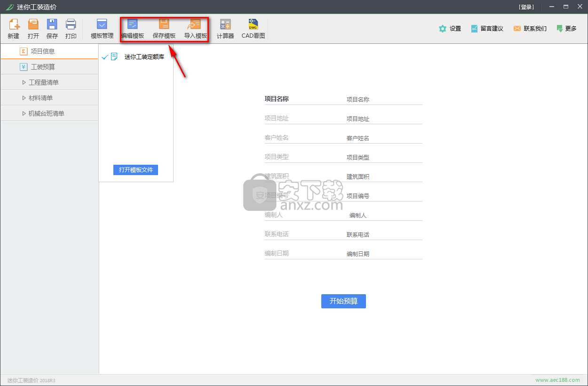This screenshot has width=588, height=386.
Task: Launch the 导入模板 import template tool
Action: 195,28
